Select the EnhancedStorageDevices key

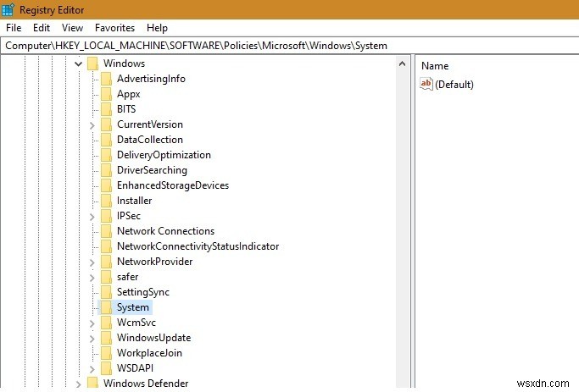tap(173, 185)
